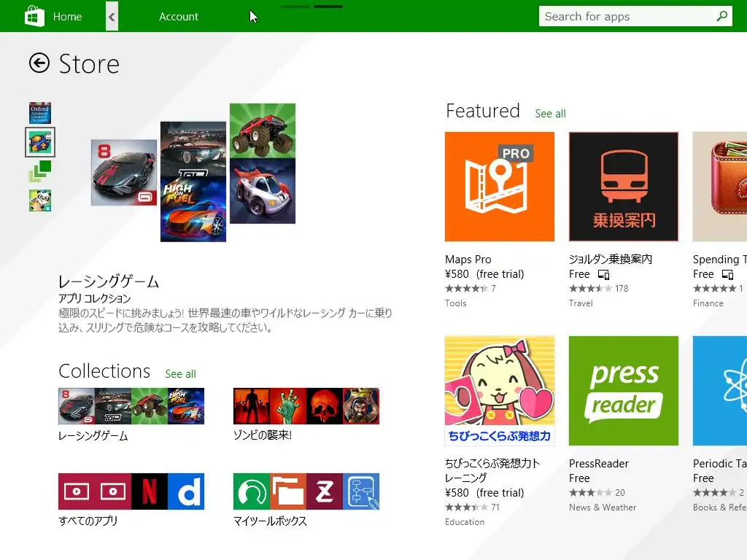Open the すべてのアプリ collection banner
Screen dimensions: 747x560
pyautogui.click(x=131, y=491)
